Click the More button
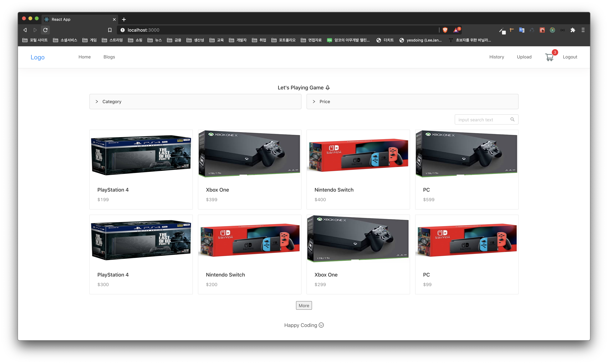 point(304,305)
